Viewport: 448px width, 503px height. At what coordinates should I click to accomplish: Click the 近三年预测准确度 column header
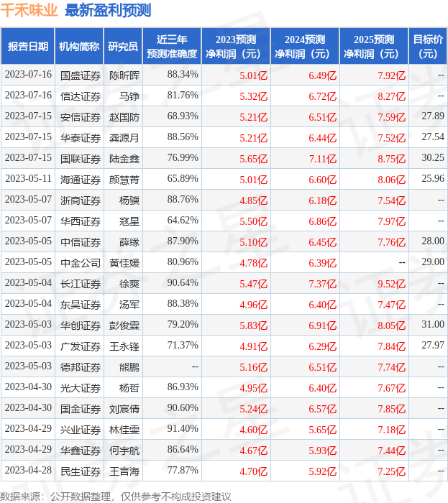coord(172,46)
